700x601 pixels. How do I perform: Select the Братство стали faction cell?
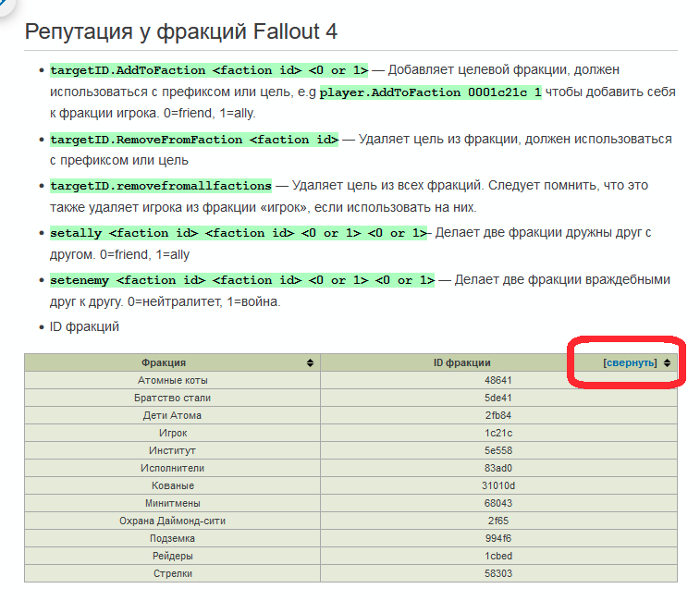tap(173, 398)
